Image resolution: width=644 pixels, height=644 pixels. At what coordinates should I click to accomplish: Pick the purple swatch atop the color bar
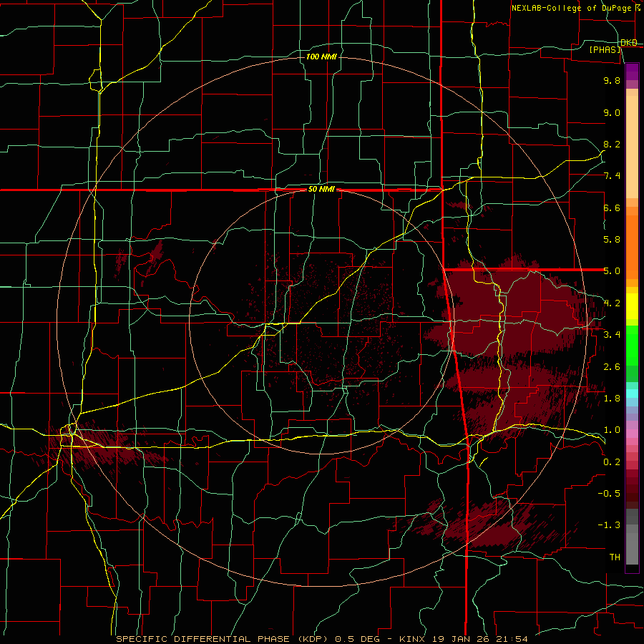(632, 72)
